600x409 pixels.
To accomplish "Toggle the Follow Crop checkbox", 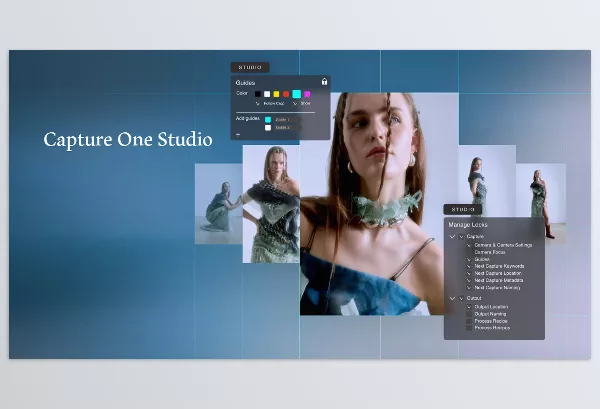I will click(x=258, y=103).
